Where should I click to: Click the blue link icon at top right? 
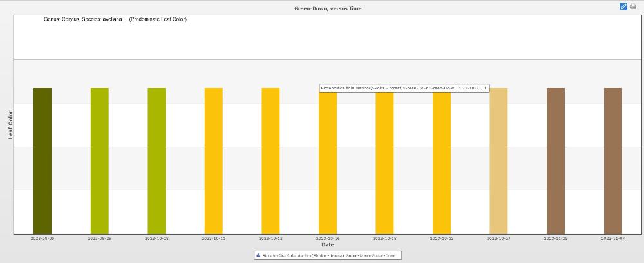(x=623, y=6)
